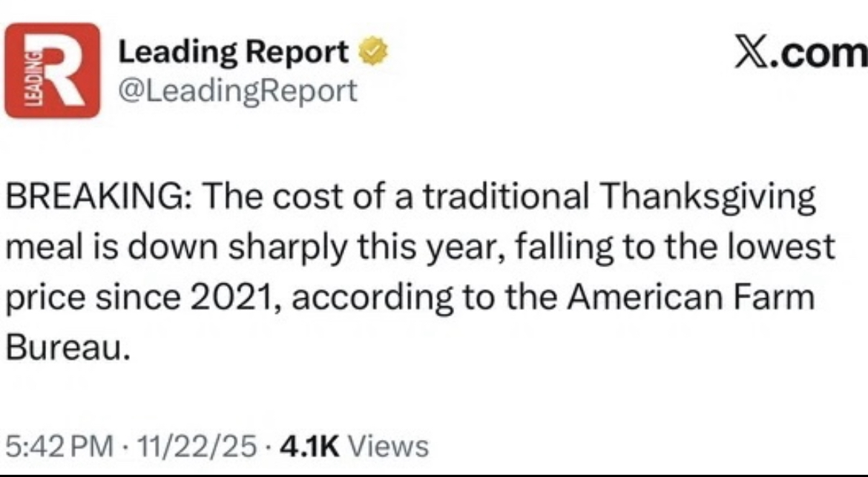Open the @LeadingReport handle profile
Image resolution: width=868 pixels, height=477 pixels.
[x=237, y=90]
